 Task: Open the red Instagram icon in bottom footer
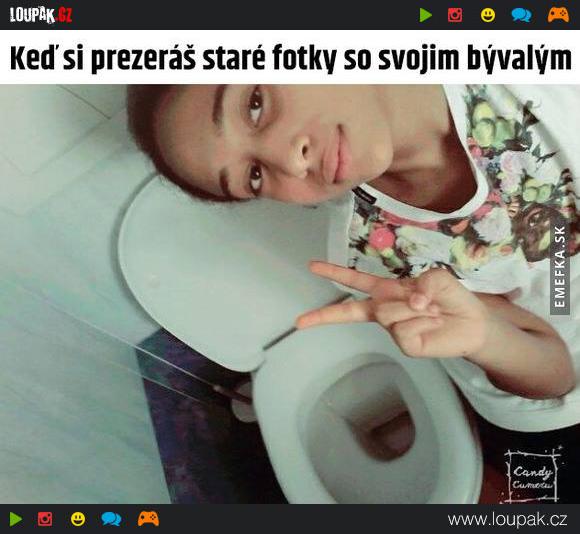pos(45,519)
